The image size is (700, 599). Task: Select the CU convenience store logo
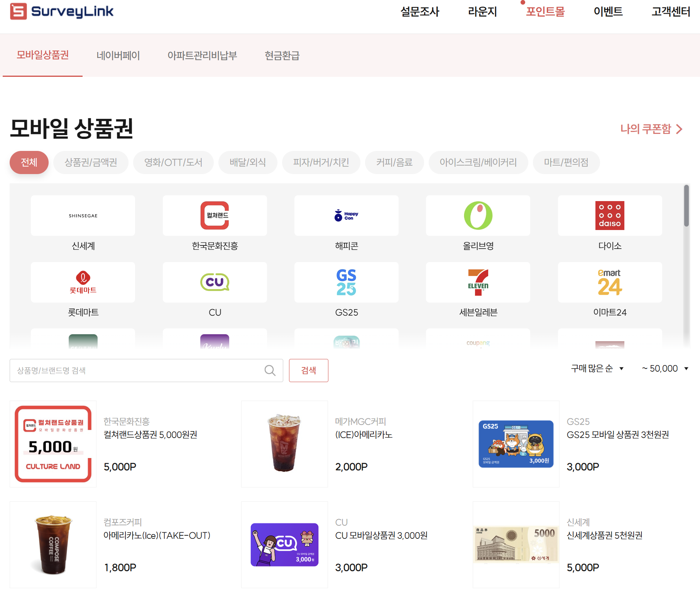pos(215,282)
